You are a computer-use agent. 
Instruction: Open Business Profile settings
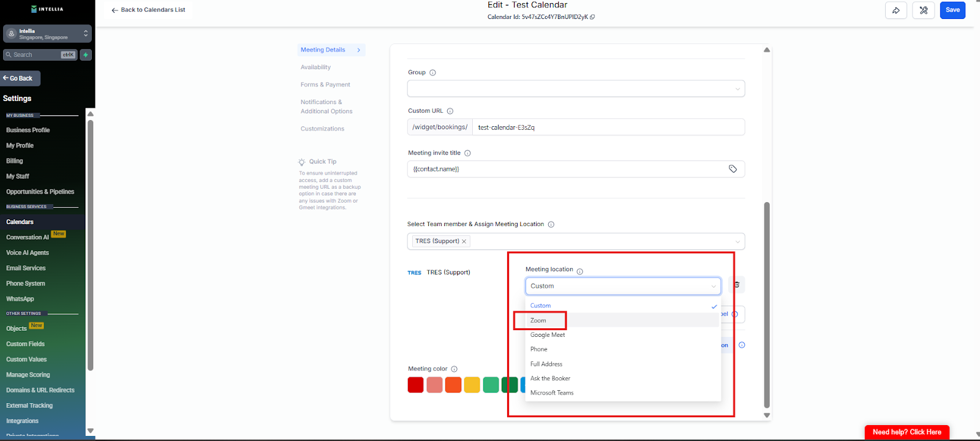(x=28, y=130)
